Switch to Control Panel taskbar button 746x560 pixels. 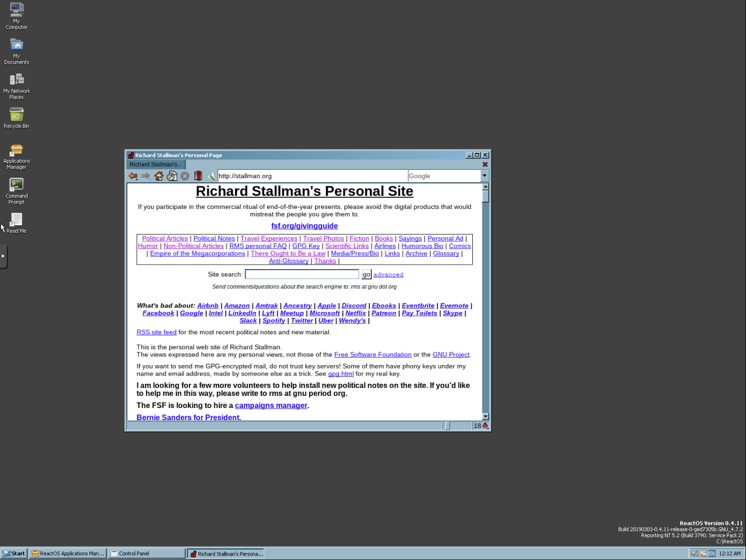click(x=146, y=553)
